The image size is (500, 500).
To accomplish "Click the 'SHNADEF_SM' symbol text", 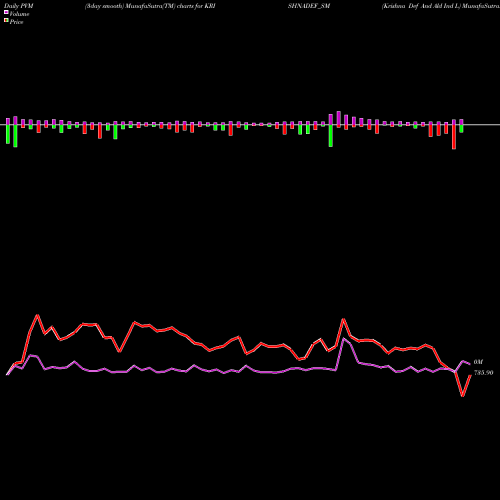I will (x=309, y=6).
